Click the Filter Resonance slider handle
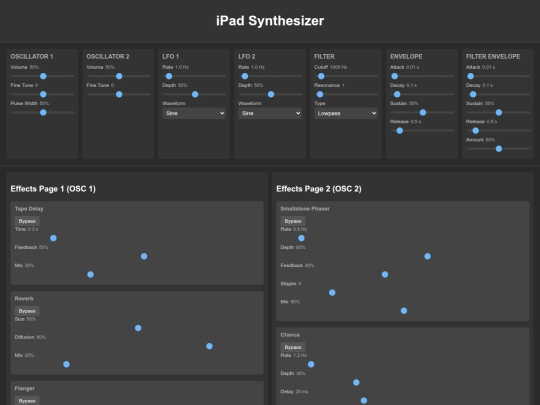 [320, 94]
